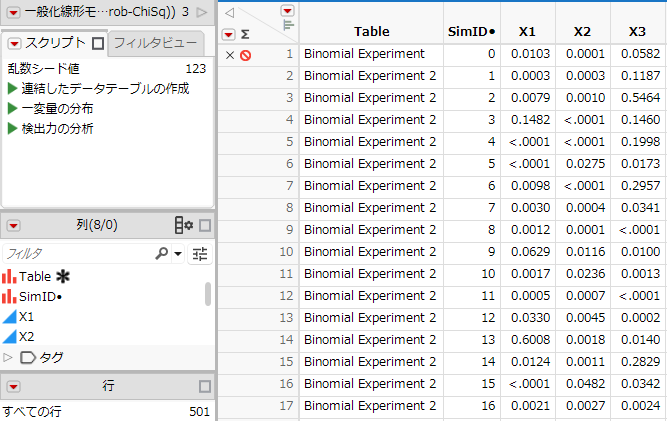The width and height of the screenshot is (667, 421).
Task: Click the filter sliders options button
Action: pyautogui.click(x=200, y=254)
